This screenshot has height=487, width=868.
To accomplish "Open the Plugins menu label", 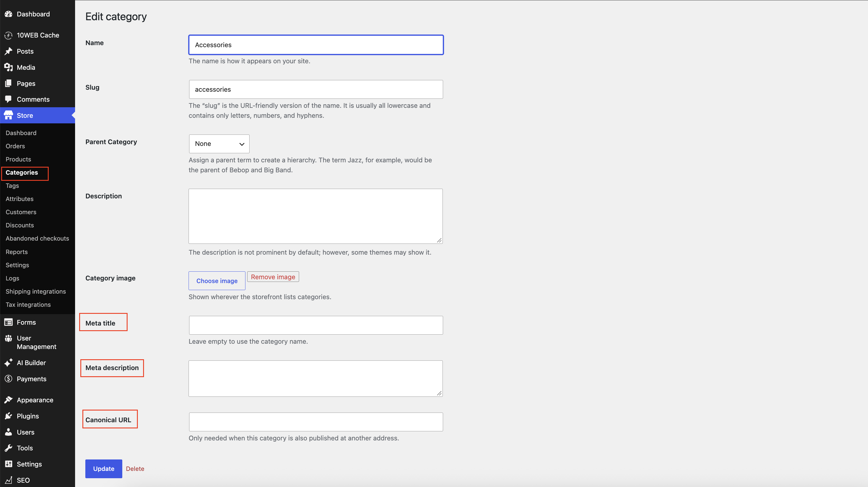I will 28,416.
